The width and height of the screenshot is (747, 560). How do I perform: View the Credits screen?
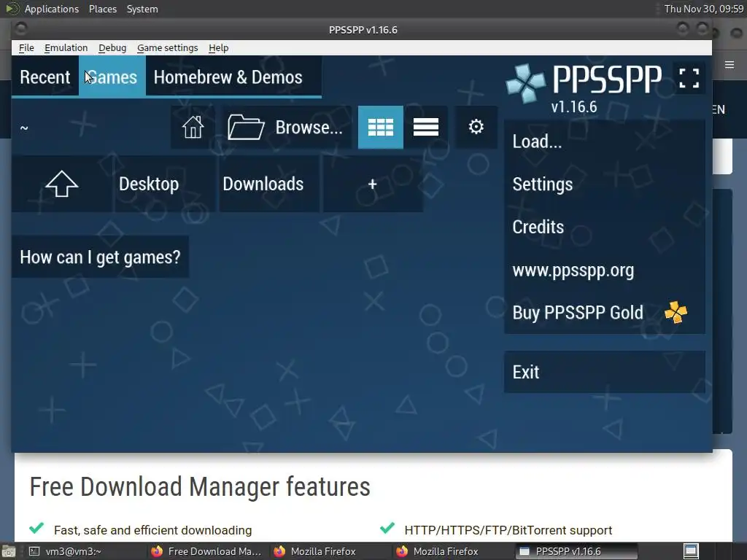pyautogui.click(x=605, y=227)
